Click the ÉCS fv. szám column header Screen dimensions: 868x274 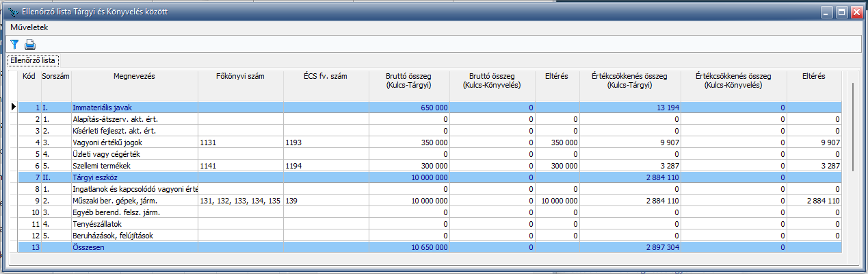(x=326, y=85)
